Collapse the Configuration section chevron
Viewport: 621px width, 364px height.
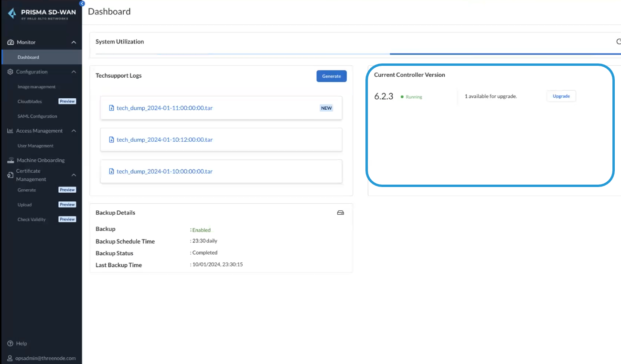pos(74,72)
